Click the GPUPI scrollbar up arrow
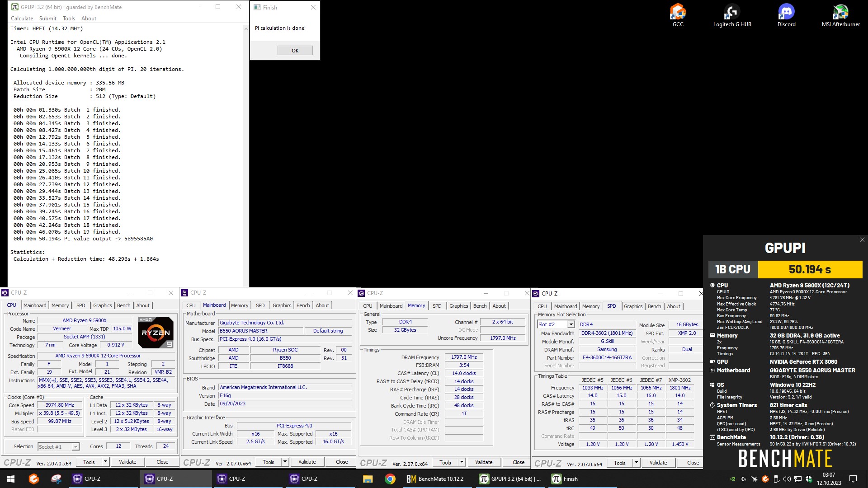The image size is (868, 488). click(x=246, y=28)
